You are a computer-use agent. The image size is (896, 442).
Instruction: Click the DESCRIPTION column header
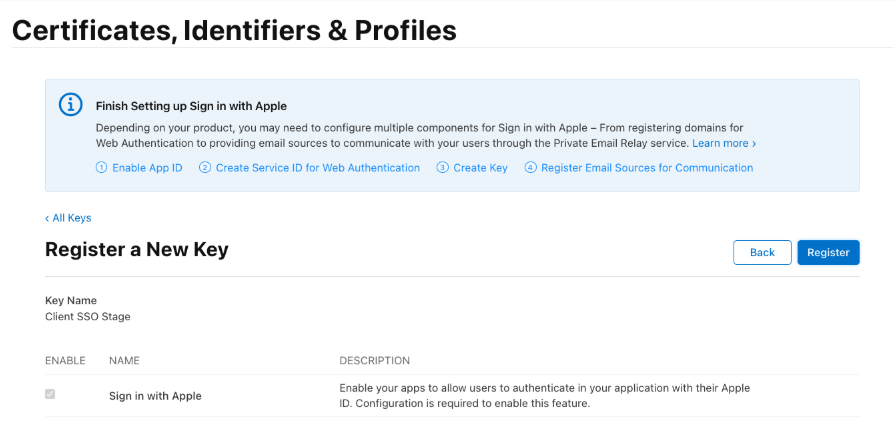point(375,360)
